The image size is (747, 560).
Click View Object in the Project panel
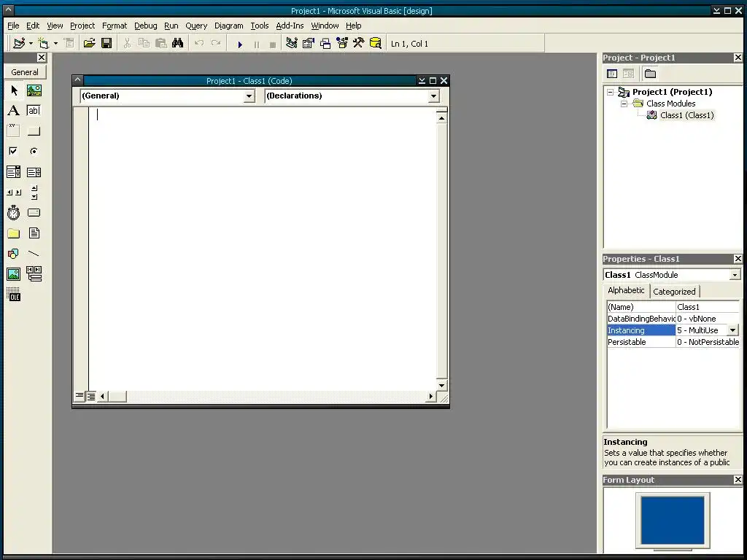click(628, 74)
